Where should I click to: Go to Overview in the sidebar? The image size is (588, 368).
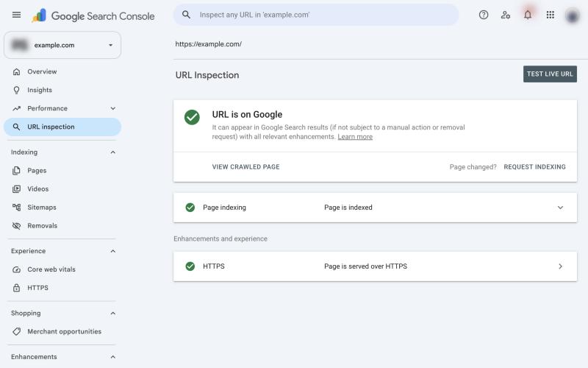click(x=62, y=71)
